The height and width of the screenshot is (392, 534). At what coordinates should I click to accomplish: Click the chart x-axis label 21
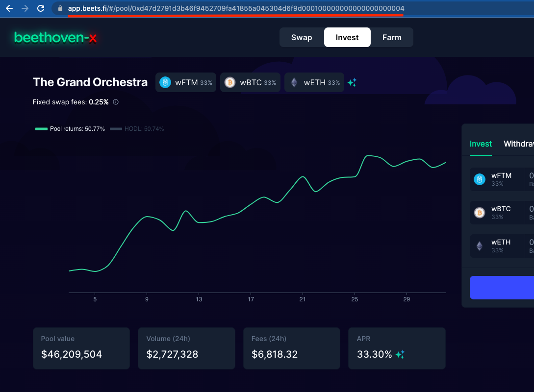(x=303, y=299)
